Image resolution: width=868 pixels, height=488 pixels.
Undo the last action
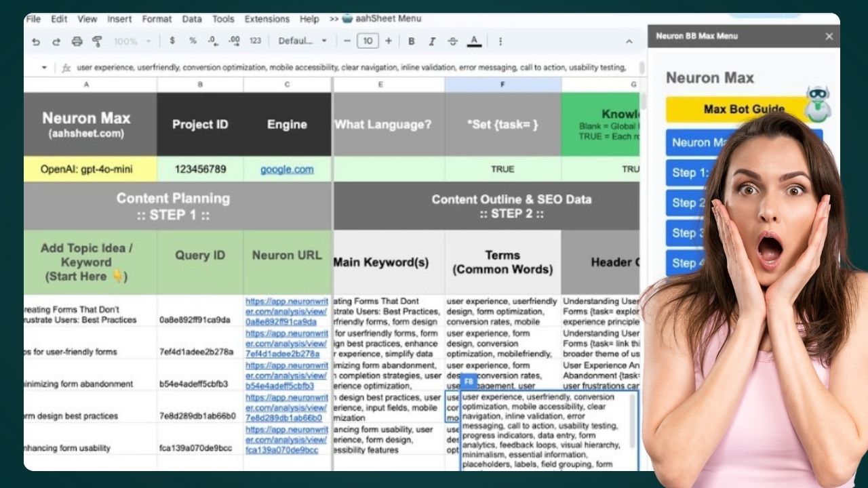(x=36, y=41)
